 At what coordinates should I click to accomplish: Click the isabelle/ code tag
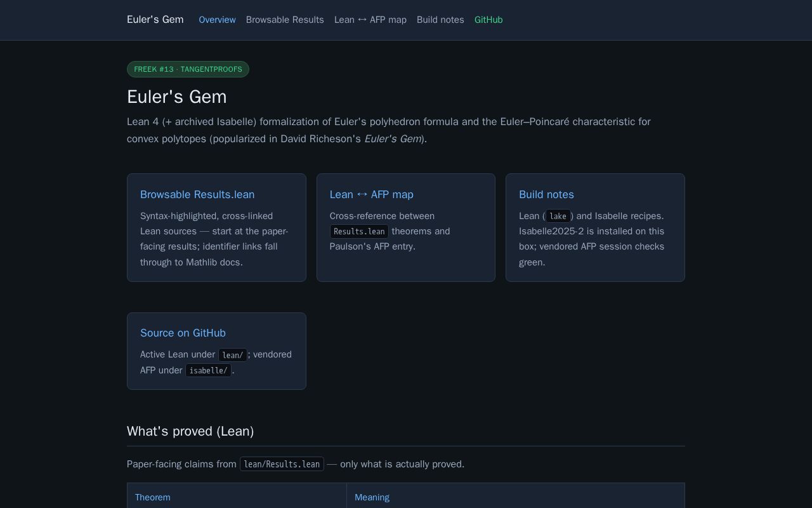pos(208,370)
